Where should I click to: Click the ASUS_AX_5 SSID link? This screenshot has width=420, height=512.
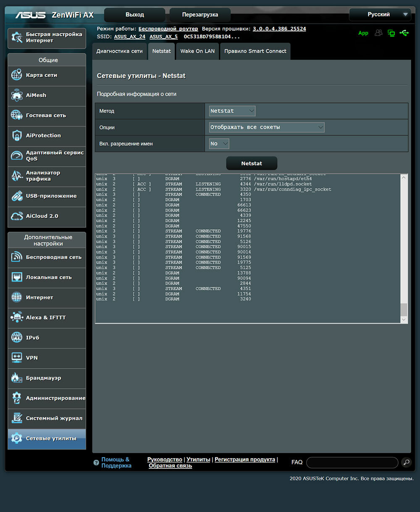pyautogui.click(x=164, y=37)
